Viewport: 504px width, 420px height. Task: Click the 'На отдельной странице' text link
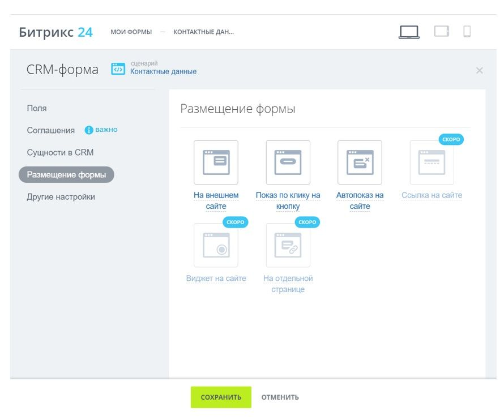pyautogui.click(x=288, y=284)
